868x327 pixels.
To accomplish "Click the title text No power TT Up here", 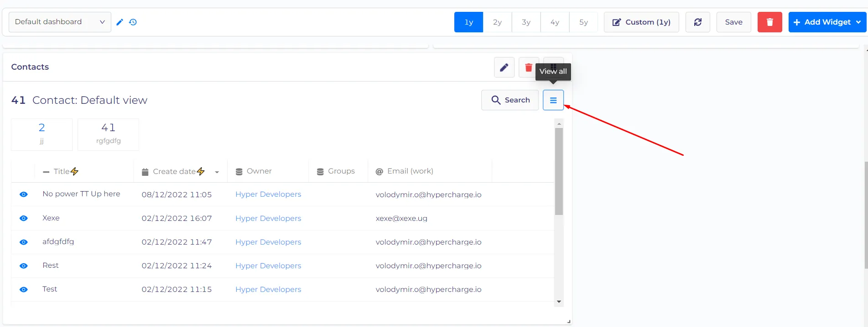I will [x=81, y=194].
